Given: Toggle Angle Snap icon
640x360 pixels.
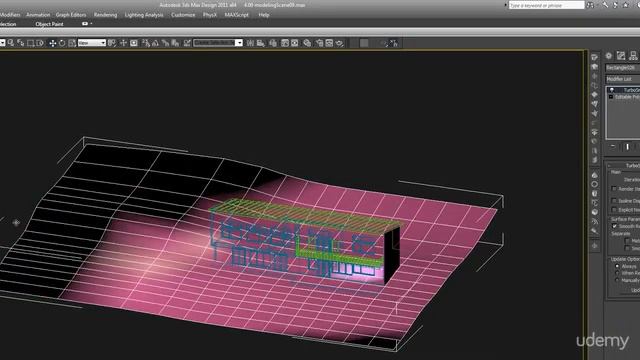Looking at the screenshot, I should pyautogui.click(x=156, y=43).
